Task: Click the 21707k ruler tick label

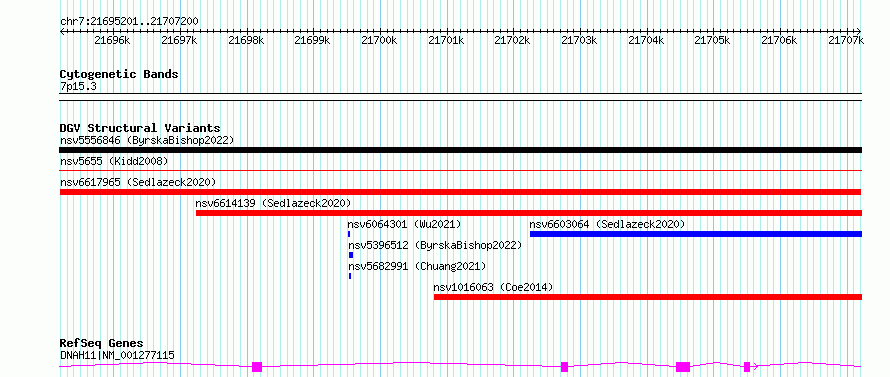Action: (846, 40)
